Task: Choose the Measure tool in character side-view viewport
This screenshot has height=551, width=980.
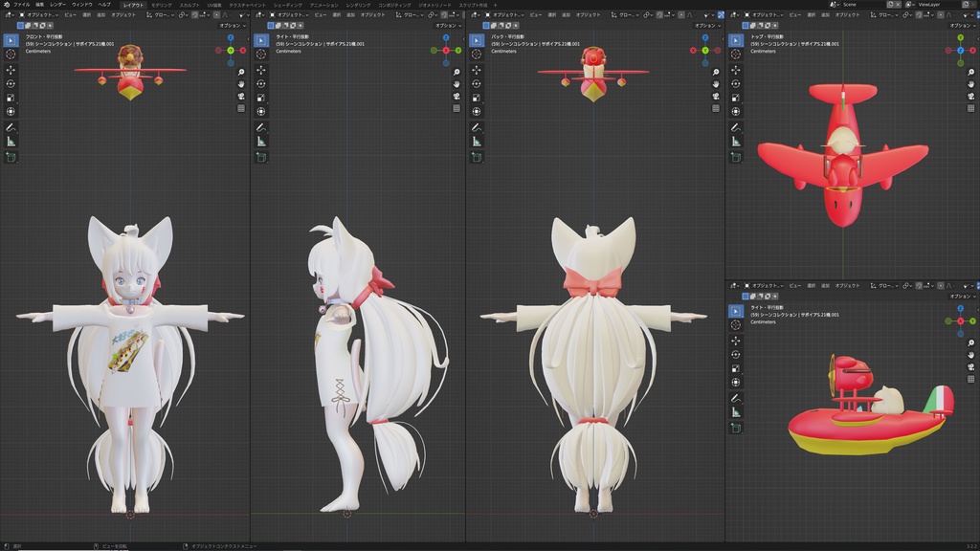Action: 261,142
